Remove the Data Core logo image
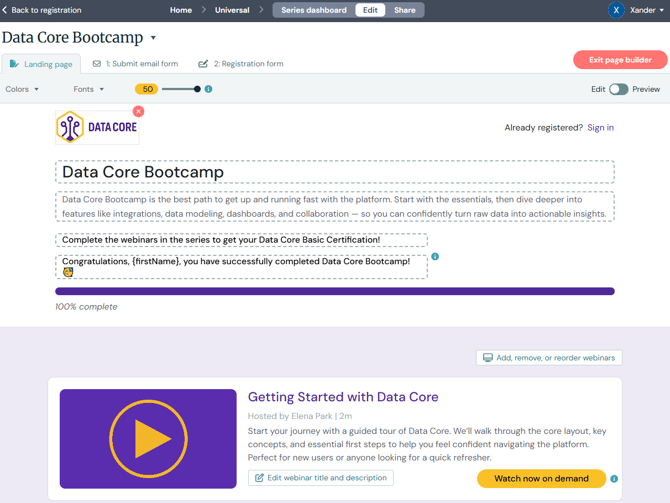Viewport: 670px width, 503px height. point(138,111)
